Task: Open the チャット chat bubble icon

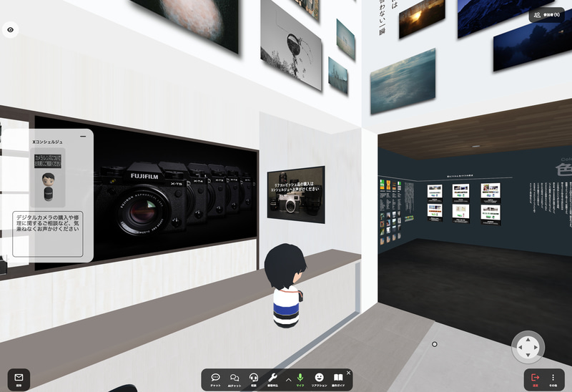Action: 216,380
